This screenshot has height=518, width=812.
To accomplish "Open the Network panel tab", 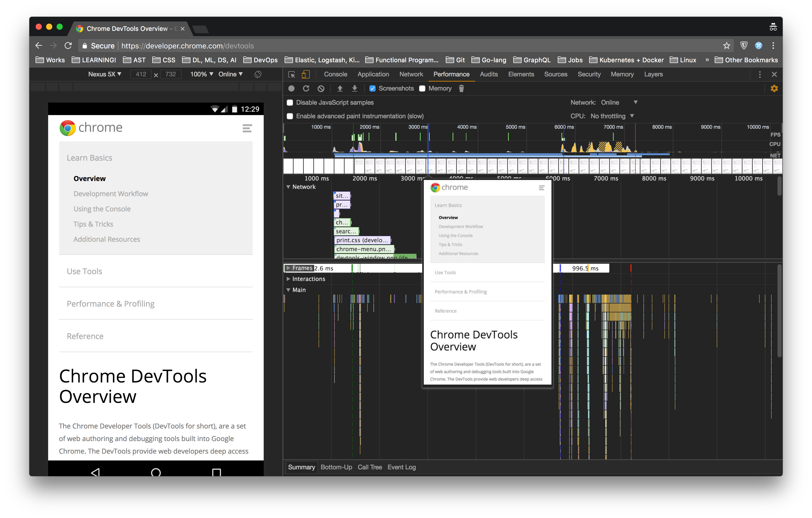I will point(411,74).
